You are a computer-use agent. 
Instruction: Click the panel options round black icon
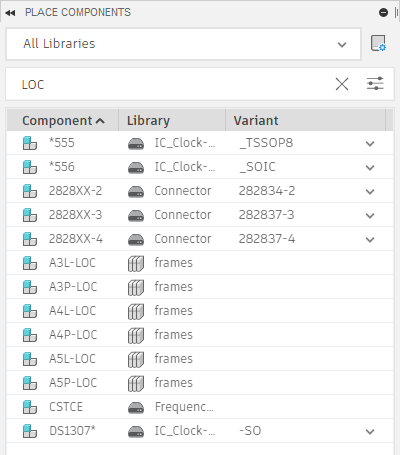click(x=383, y=13)
